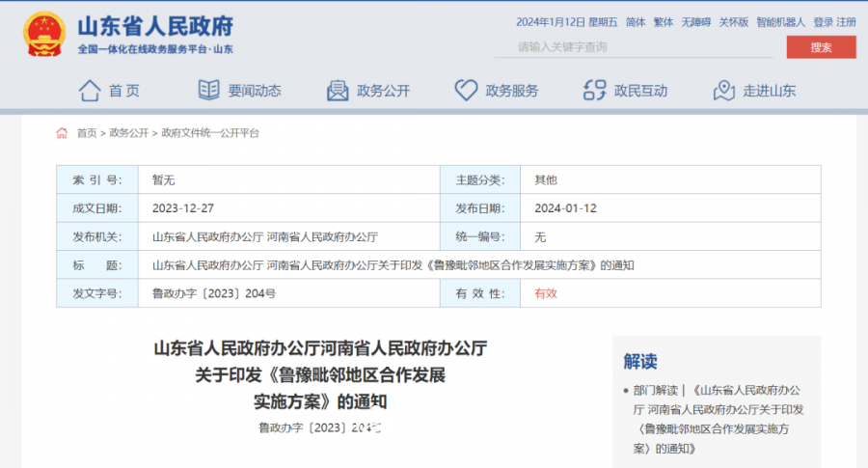Image resolution: width=868 pixels, height=468 pixels.
Task: Click the keyword search input field
Action: coord(637,47)
